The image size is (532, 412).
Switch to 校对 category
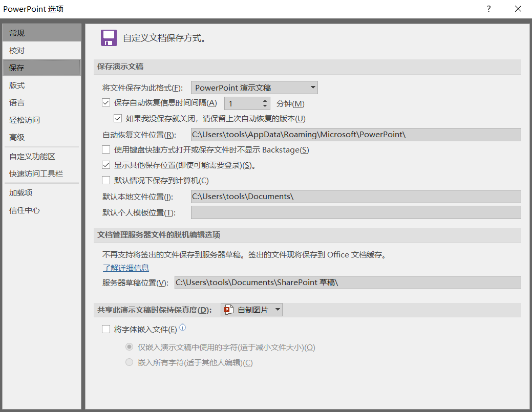point(42,51)
